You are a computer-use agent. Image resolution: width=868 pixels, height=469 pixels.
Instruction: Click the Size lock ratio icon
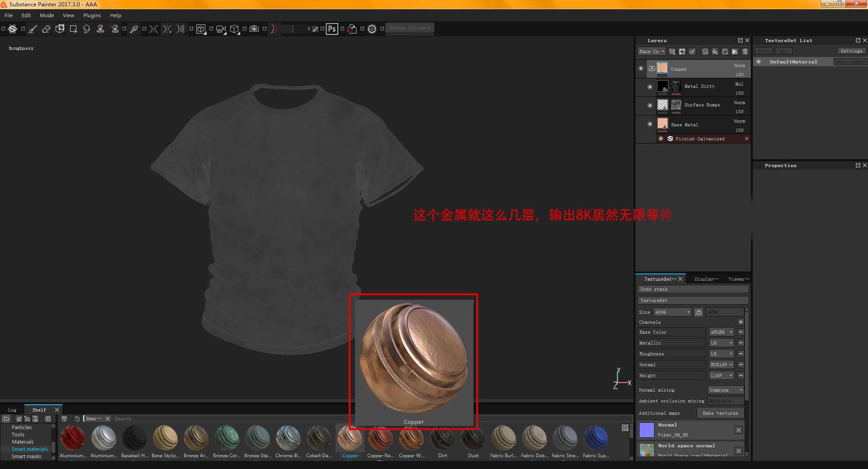point(698,312)
